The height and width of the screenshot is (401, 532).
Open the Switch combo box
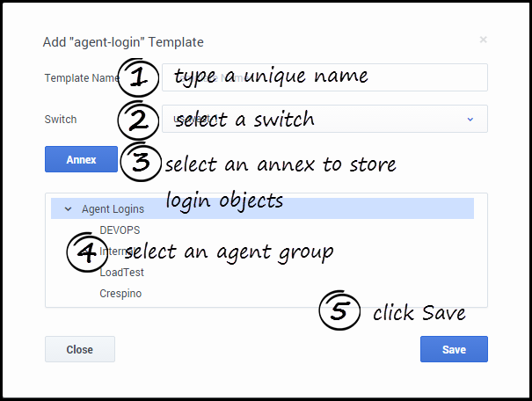tap(324, 119)
